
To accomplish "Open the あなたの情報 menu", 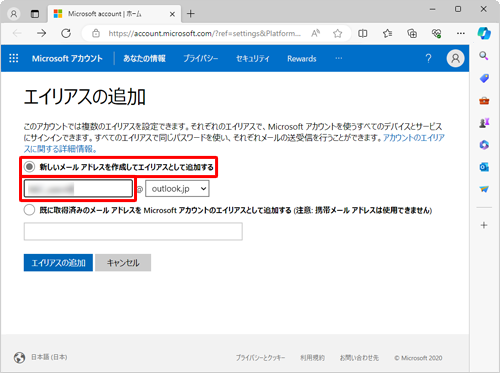I will [x=144, y=59].
